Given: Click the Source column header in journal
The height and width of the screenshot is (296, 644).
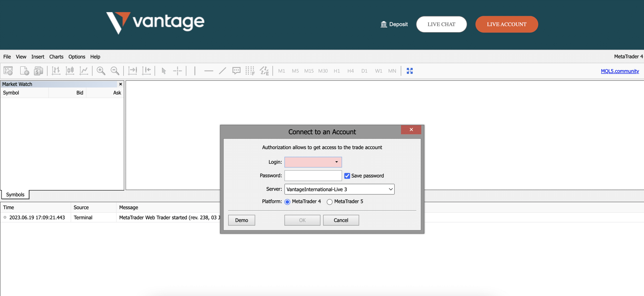Looking at the screenshot, I should click(94, 207).
